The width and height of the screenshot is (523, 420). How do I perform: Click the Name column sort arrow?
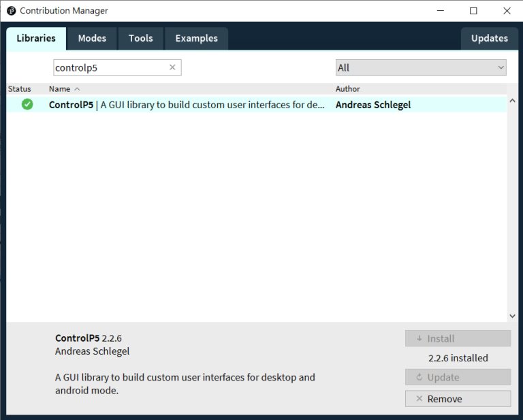click(x=77, y=89)
